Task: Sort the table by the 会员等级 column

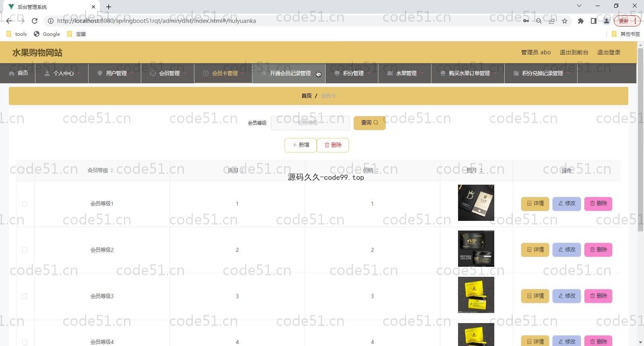Action: point(112,171)
